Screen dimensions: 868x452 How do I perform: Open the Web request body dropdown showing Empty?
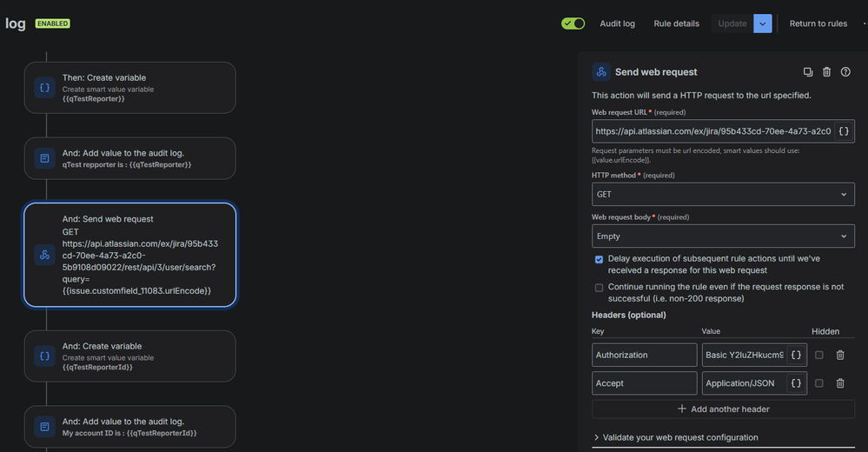click(723, 236)
